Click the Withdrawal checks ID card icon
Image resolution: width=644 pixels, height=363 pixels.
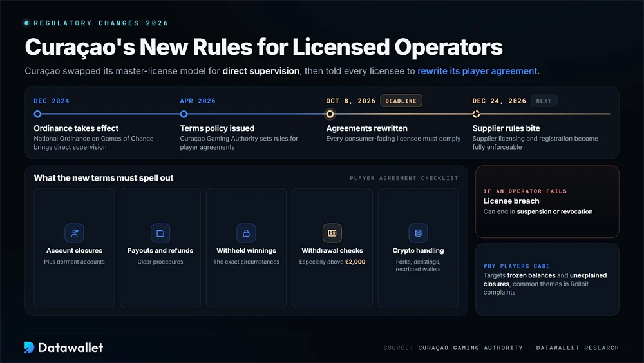(332, 233)
